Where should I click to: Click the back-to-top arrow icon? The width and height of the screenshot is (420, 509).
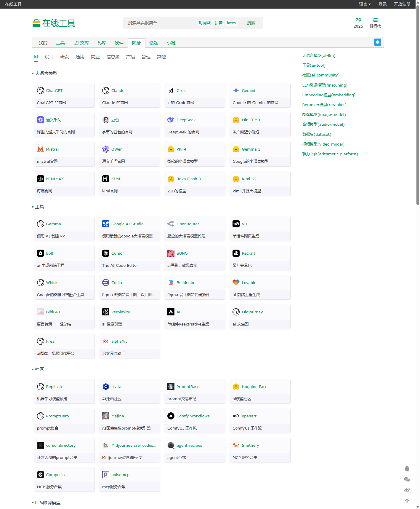pos(407,501)
